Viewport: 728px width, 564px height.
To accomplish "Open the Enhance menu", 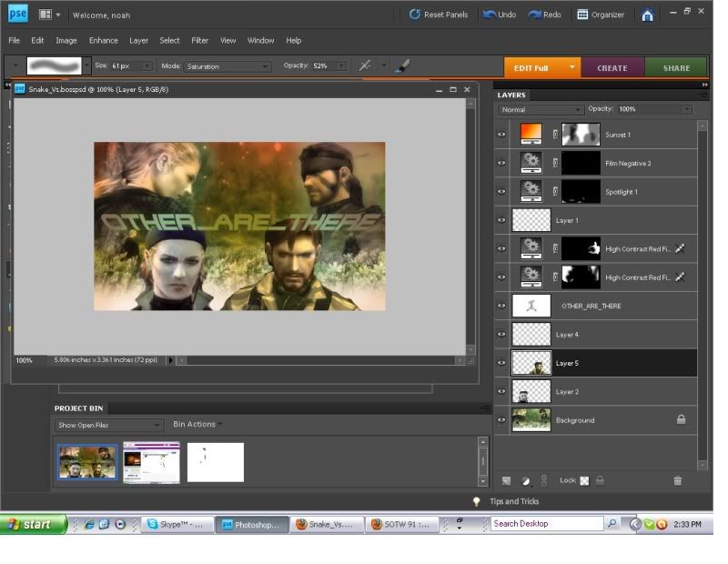I will click(x=104, y=40).
